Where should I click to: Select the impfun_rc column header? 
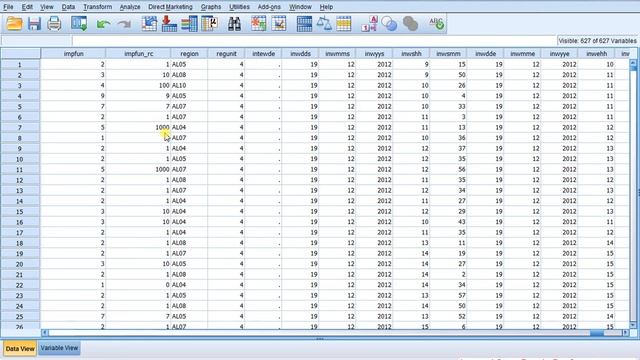point(138,53)
